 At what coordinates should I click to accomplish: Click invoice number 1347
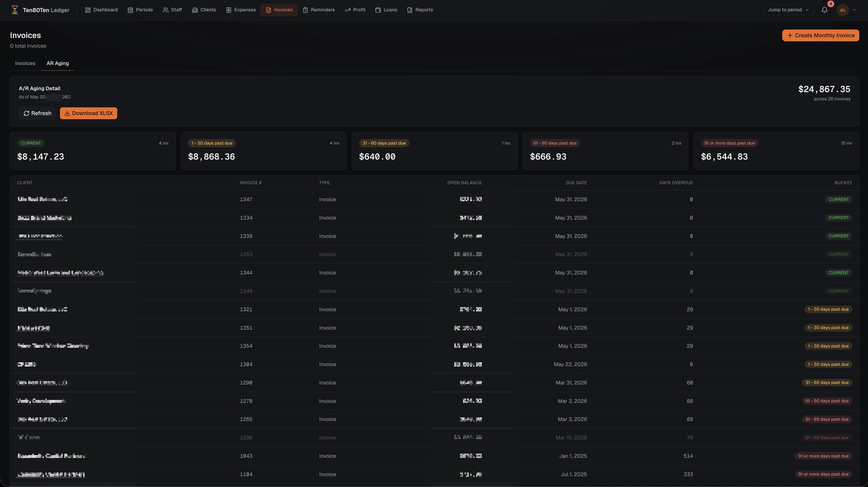pos(246,199)
